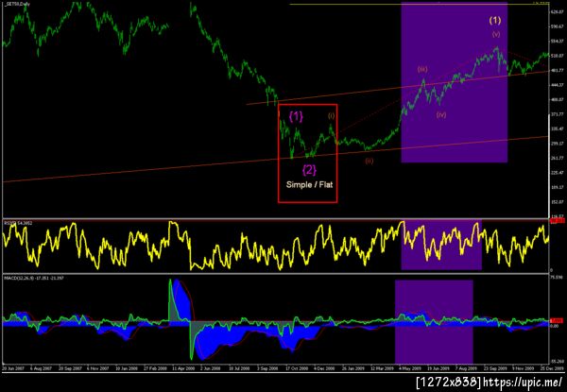Select the purple rectangle in MACD panel
Screen dimensions: 567x392
coord(434,321)
